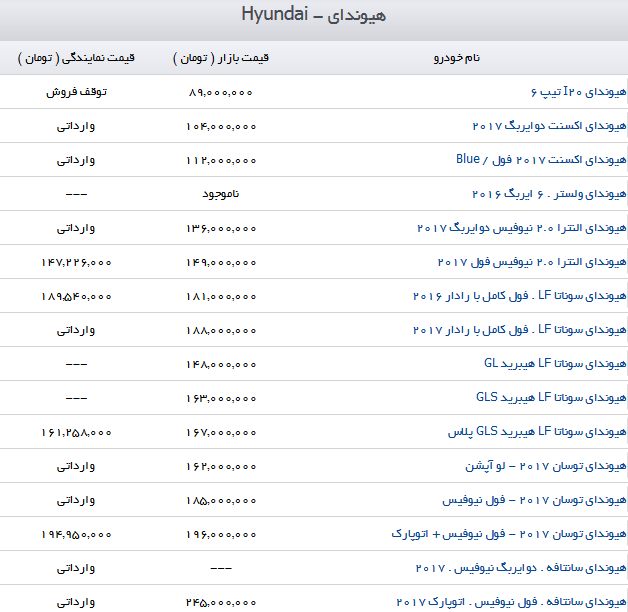Open Hyundai Sonata LF full radar 2017 link
The height and width of the screenshot is (612, 628).
pos(519,330)
